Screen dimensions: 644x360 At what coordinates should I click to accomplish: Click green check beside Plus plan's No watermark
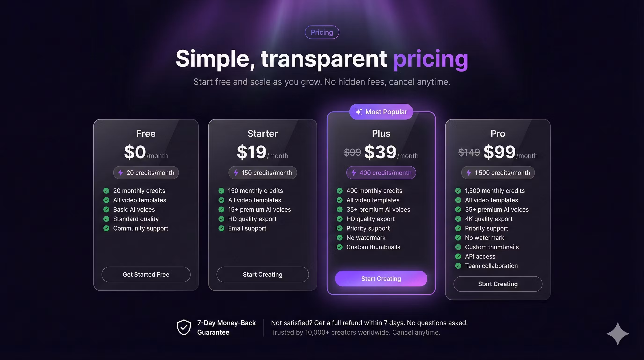340,238
